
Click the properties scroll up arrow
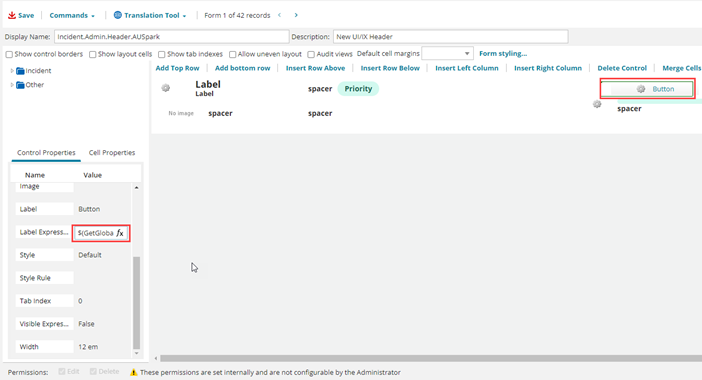(137, 187)
